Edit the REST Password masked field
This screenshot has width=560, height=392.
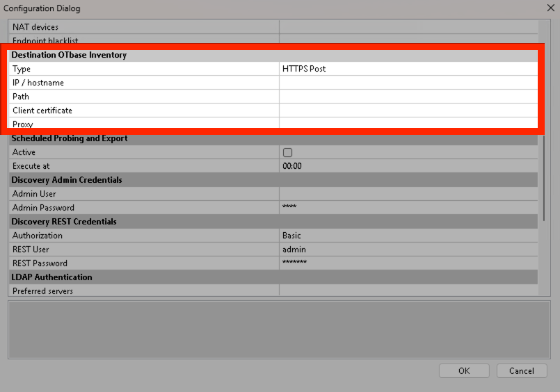click(x=408, y=263)
